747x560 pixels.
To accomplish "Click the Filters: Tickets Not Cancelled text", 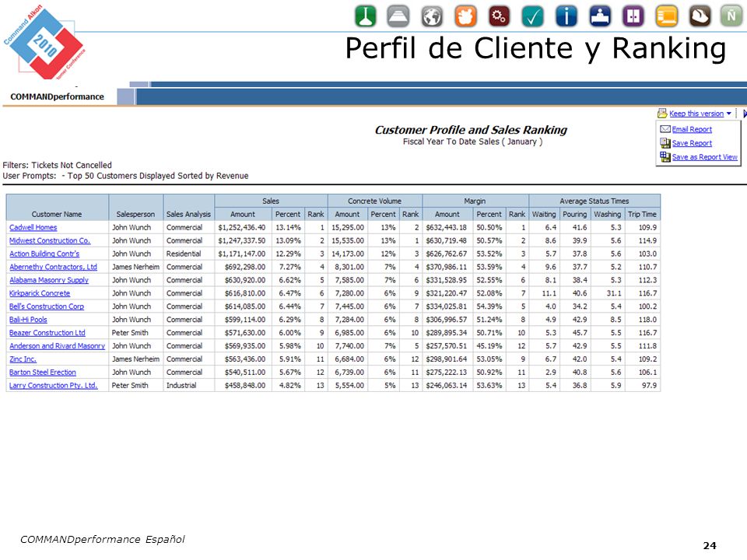I will tap(57, 165).
